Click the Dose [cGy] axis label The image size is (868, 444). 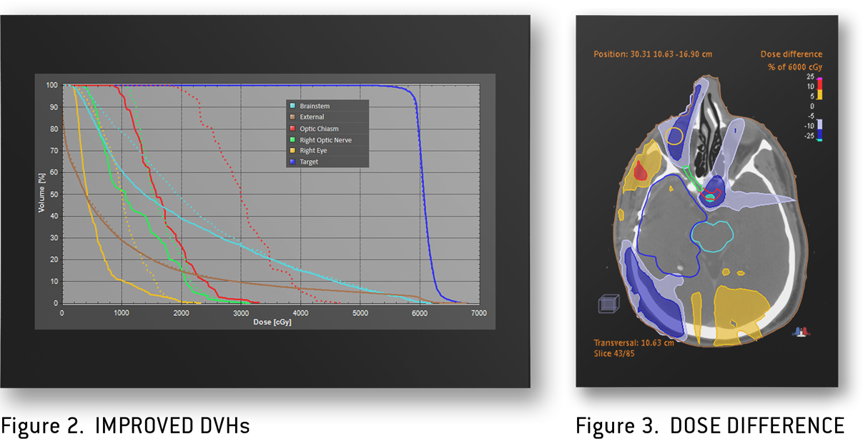(272, 322)
